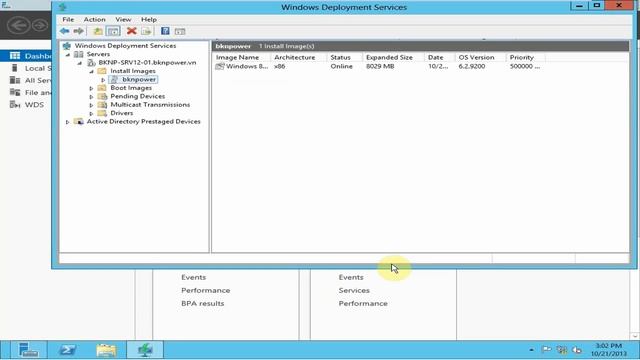Click the x86 architecture cell
Viewport: 640px width, 360px height.
280,66
